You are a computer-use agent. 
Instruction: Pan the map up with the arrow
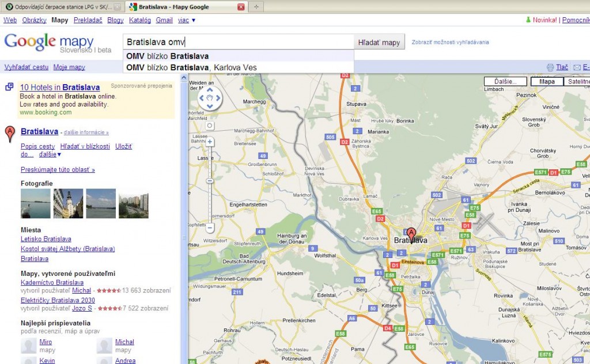[x=210, y=90]
